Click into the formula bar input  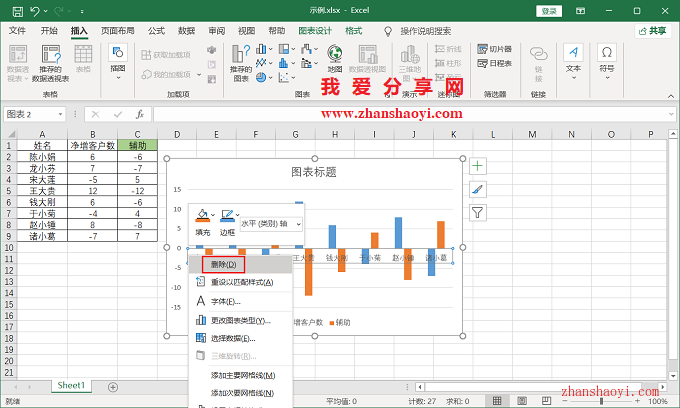[x=410, y=114]
